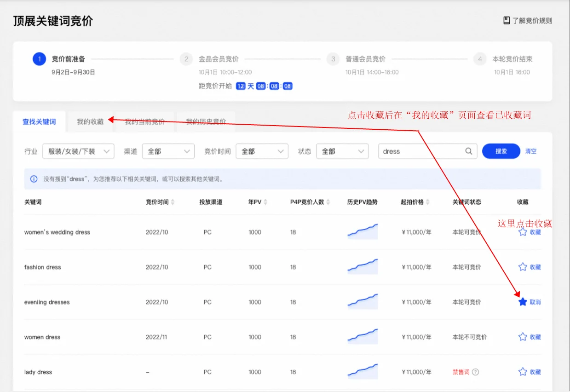
Task: Click the 清空 link
Action: 531,151
